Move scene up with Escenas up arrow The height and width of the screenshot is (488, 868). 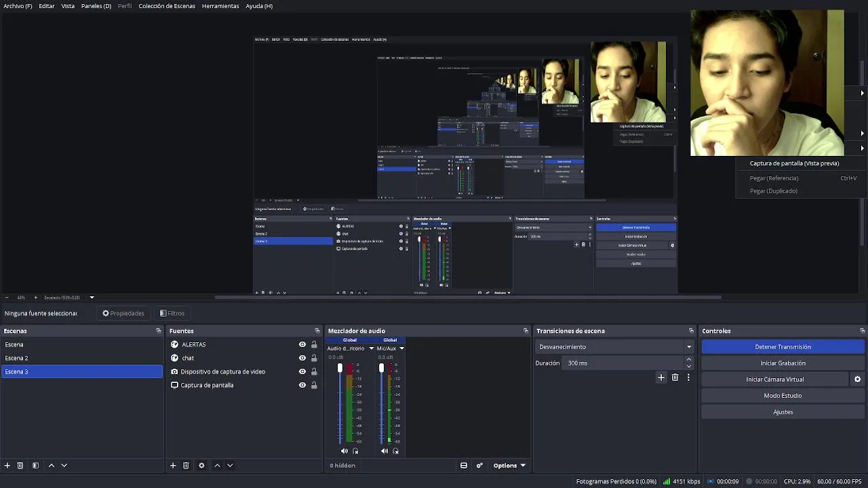coord(52,466)
